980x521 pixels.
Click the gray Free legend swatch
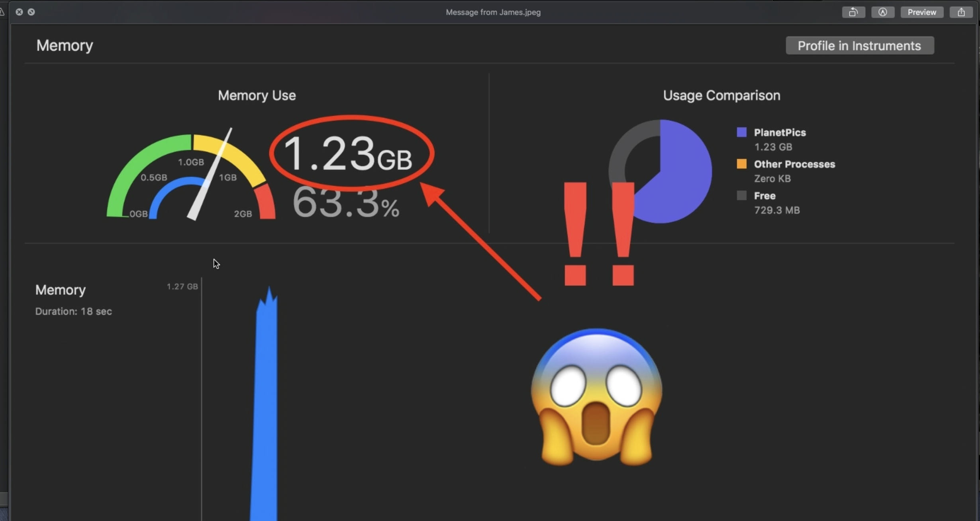(741, 195)
